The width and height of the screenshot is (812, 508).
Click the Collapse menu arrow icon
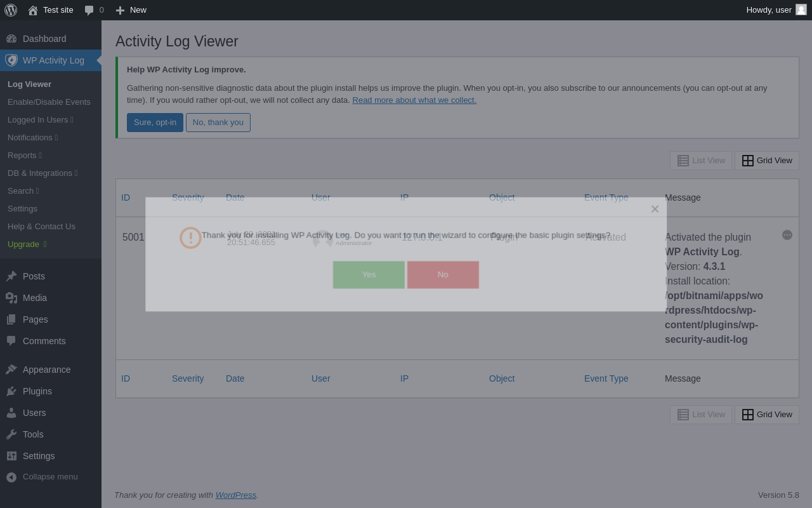coord(11,477)
